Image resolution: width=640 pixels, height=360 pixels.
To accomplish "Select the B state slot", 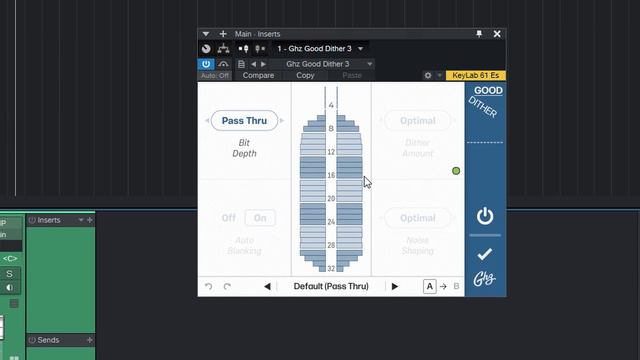I will pos(456,287).
